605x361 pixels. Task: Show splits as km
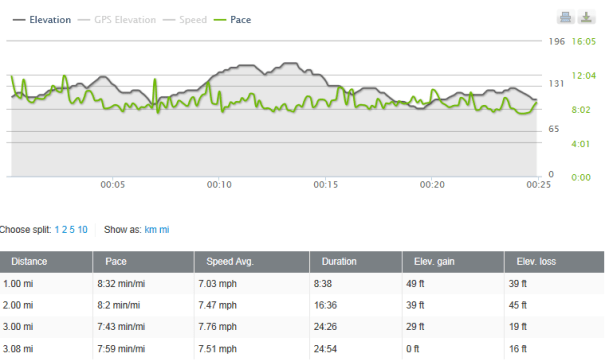tap(150, 230)
